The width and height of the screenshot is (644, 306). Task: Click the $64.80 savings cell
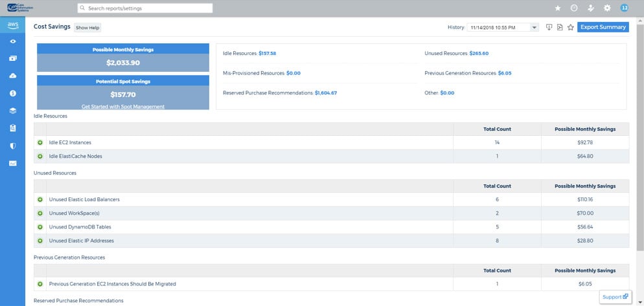(585, 157)
